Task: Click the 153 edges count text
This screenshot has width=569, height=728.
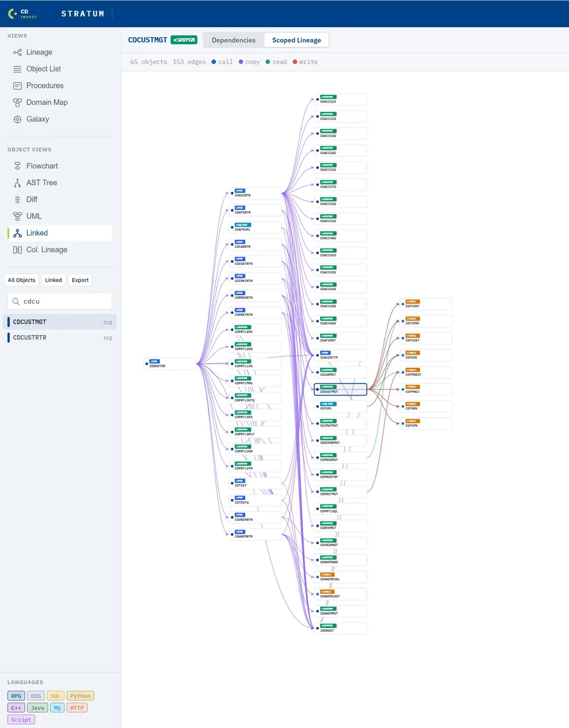Action: click(189, 62)
